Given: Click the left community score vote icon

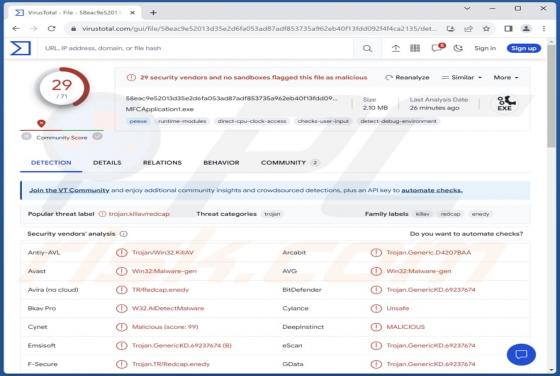Looking at the screenshot, I should (x=26, y=136).
